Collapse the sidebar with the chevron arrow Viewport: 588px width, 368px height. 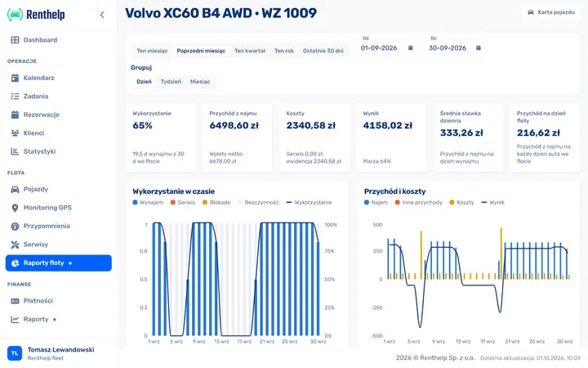[102, 15]
